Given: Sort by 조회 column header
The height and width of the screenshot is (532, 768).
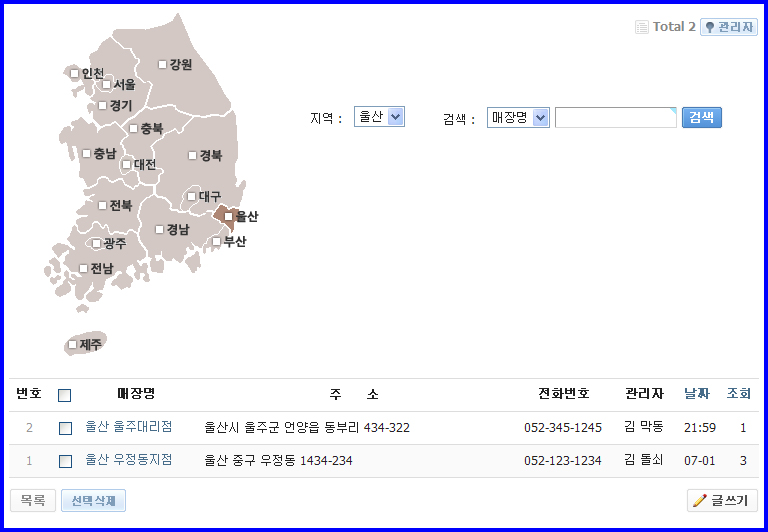Looking at the screenshot, I should coord(738,394).
